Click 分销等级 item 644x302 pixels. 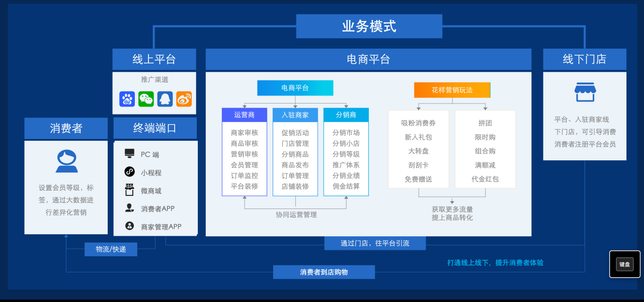346,154
